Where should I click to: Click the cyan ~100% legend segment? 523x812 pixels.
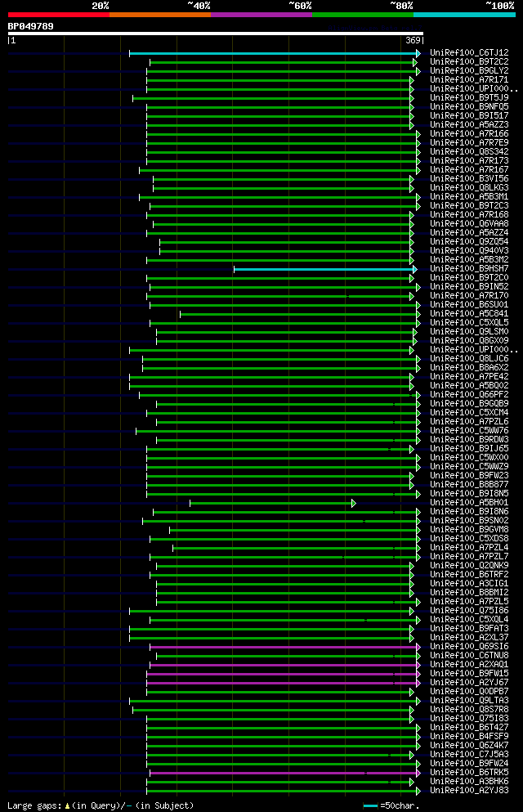464,15
